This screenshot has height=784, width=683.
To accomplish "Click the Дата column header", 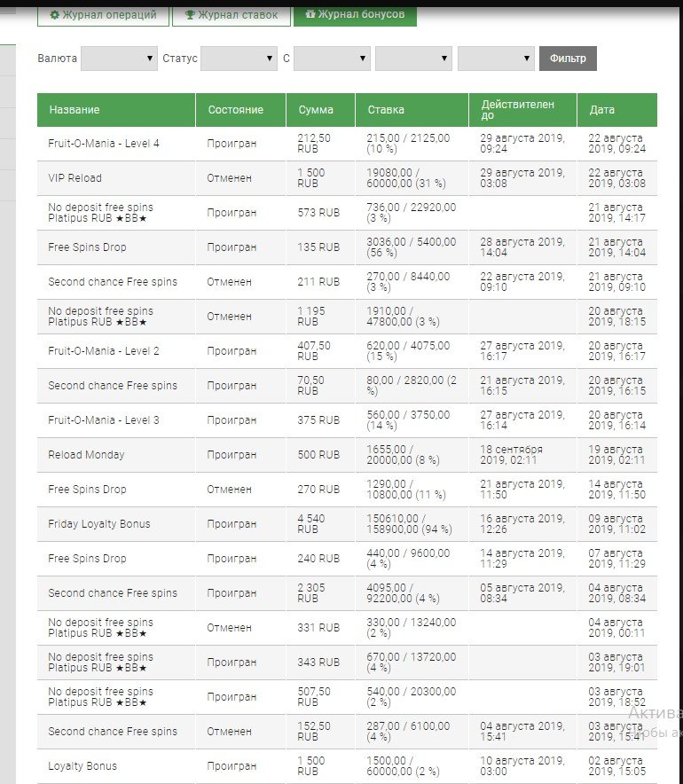I will pyautogui.click(x=602, y=110).
